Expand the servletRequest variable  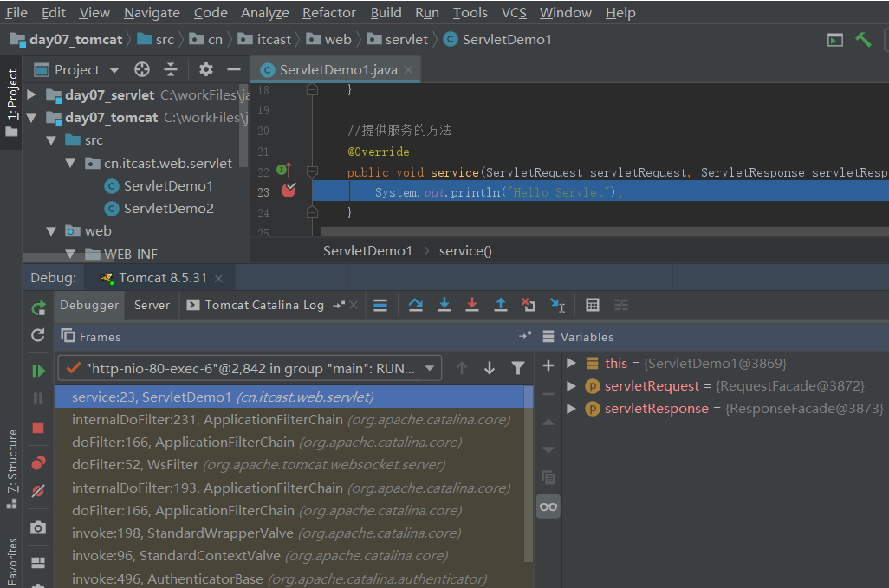point(572,385)
